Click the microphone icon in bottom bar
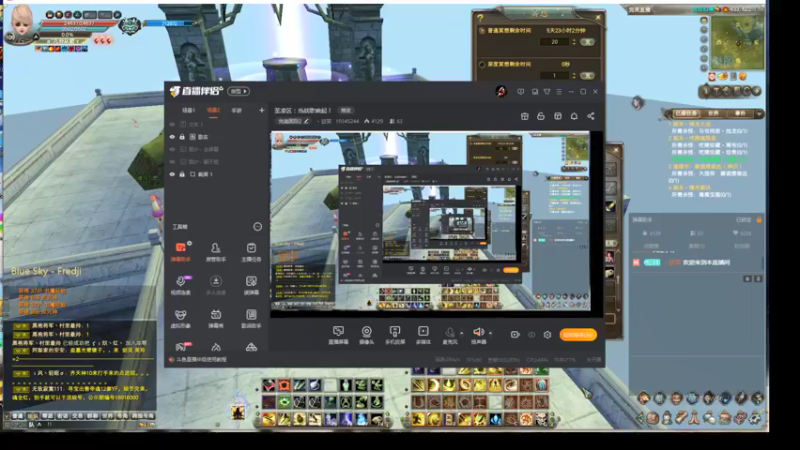800x450 pixels. 449,333
